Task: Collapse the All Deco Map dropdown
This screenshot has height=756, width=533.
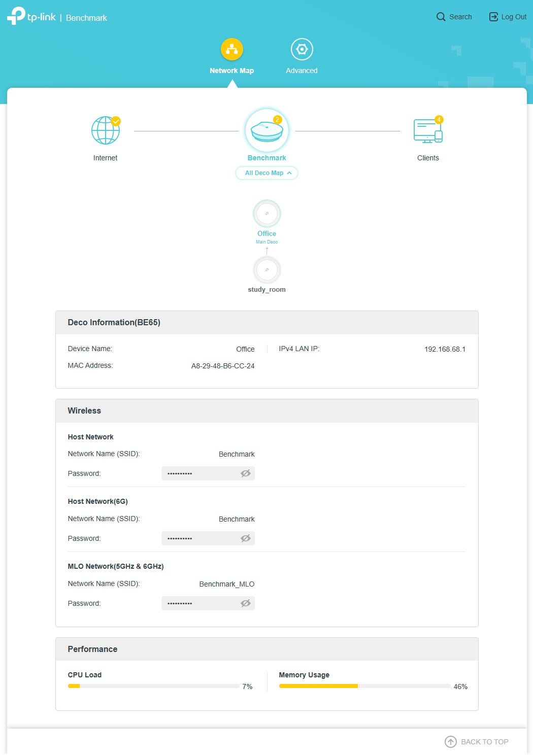Action: point(267,173)
